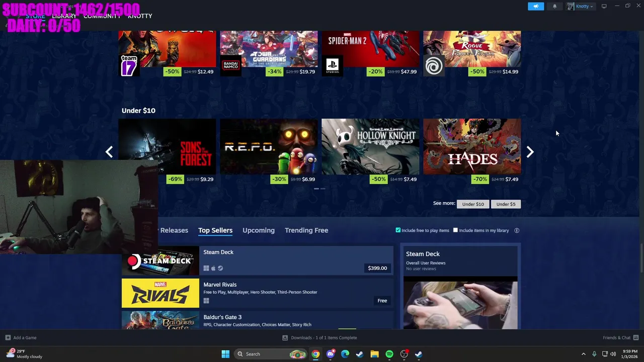Open Friends & Chat

coord(621,338)
